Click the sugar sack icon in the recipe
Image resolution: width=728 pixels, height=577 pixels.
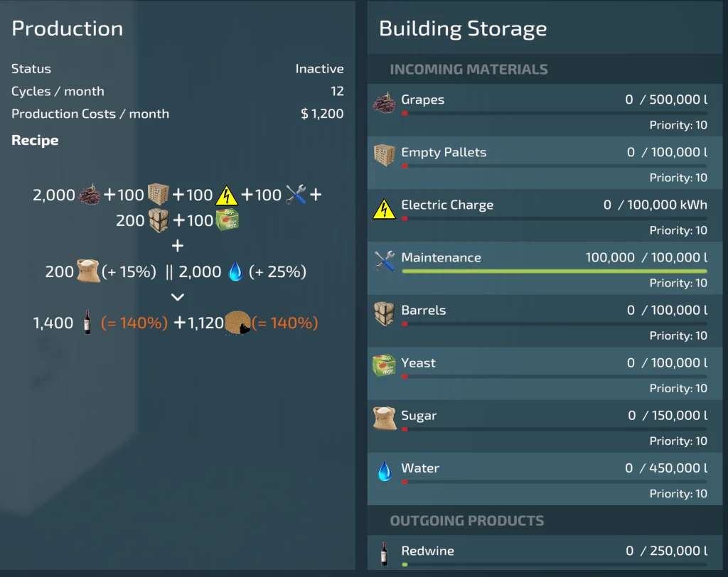(88, 271)
